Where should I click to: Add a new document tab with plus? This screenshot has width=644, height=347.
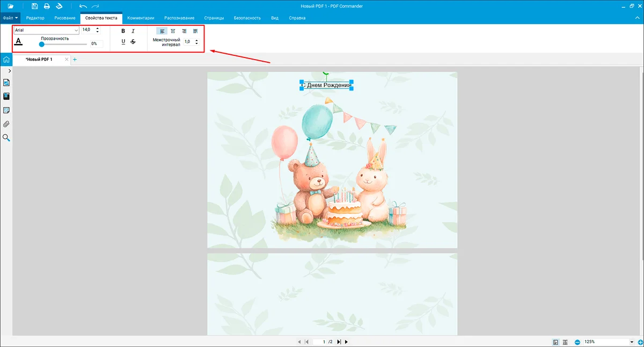tap(75, 60)
